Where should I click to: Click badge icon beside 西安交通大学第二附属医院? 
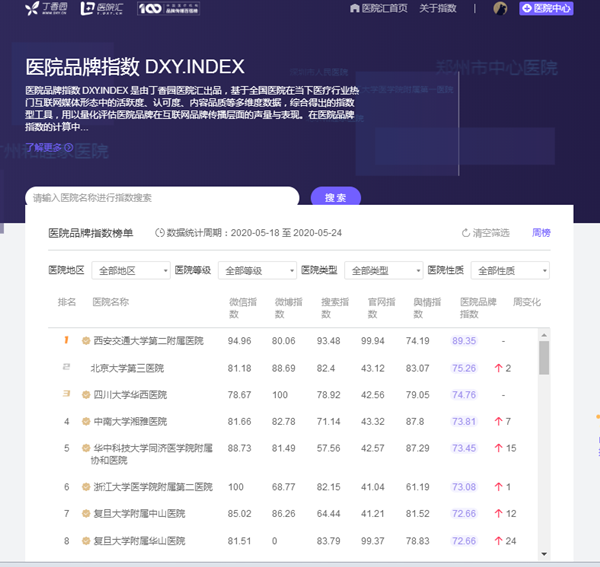[86, 341]
